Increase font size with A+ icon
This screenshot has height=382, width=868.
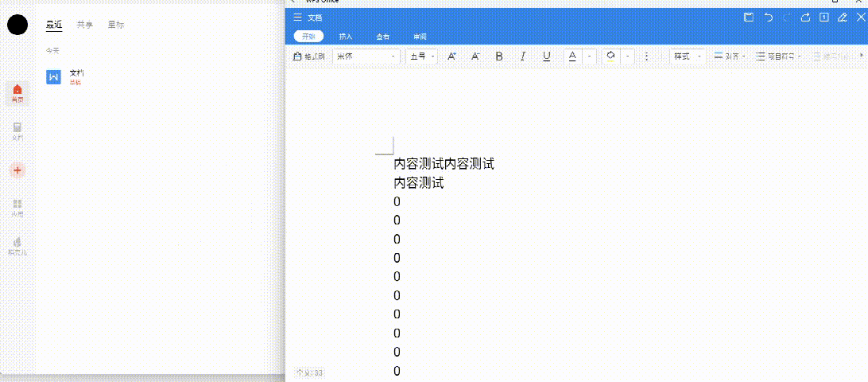click(451, 56)
